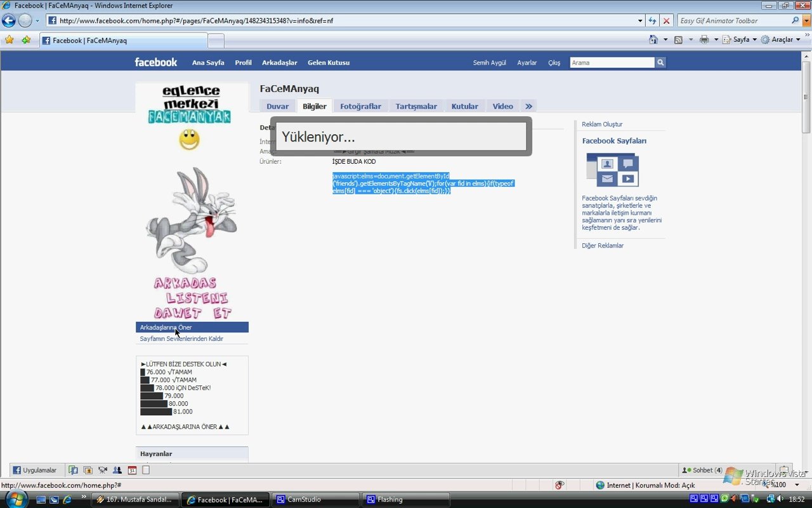Click the Semih Aygül account link
812x508 pixels.
click(490, 63)
